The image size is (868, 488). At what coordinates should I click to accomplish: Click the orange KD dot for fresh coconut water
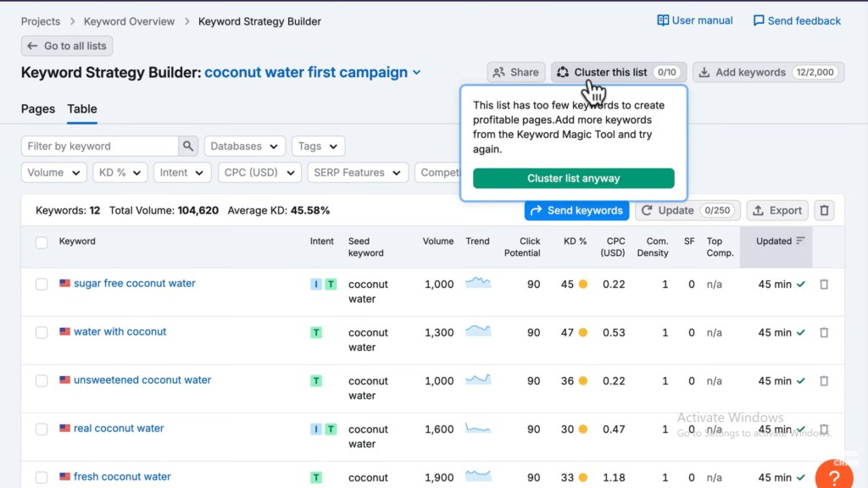click(583, 477)
